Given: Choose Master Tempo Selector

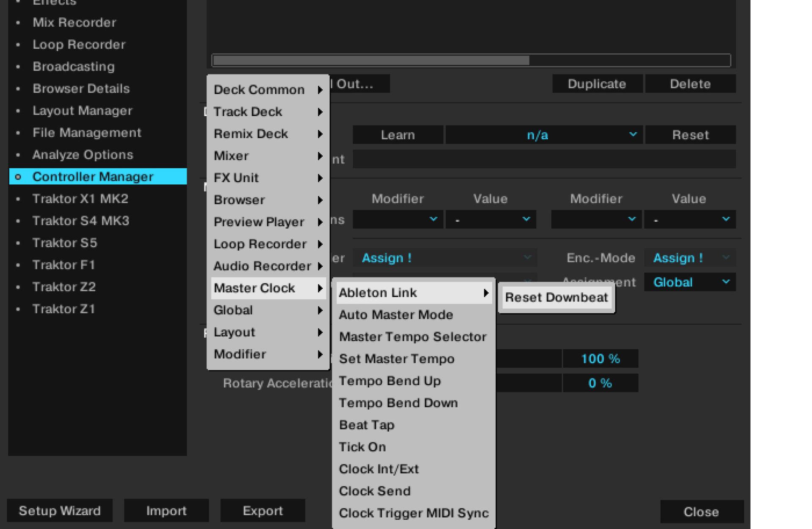Looking at the screenshot, I should pos(414,337).
